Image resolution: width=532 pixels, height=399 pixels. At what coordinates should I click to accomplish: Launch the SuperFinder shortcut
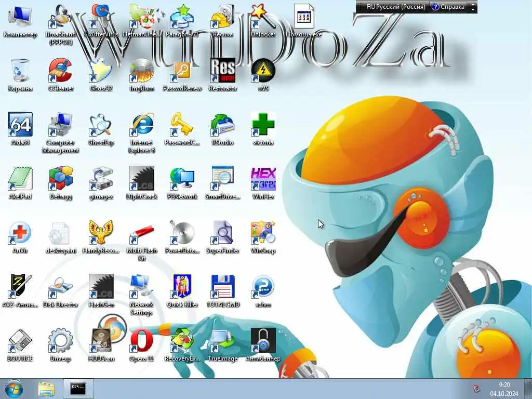[x=223, y=237]
